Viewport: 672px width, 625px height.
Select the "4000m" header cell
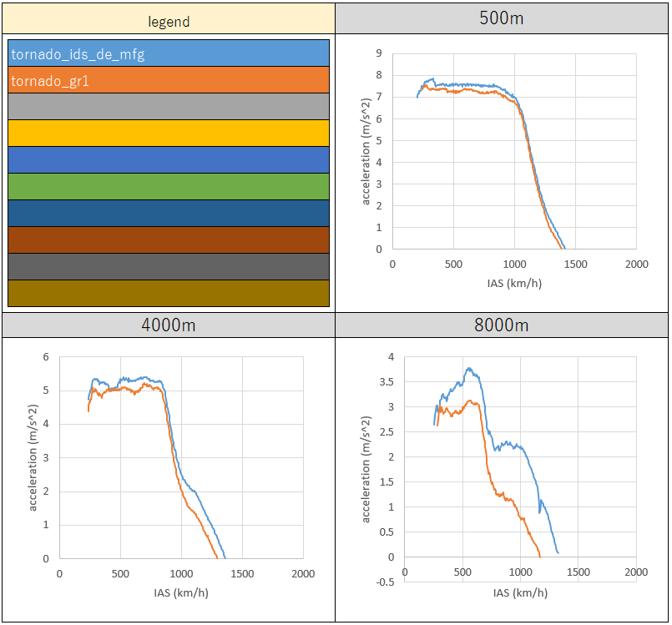coord(168,325)
